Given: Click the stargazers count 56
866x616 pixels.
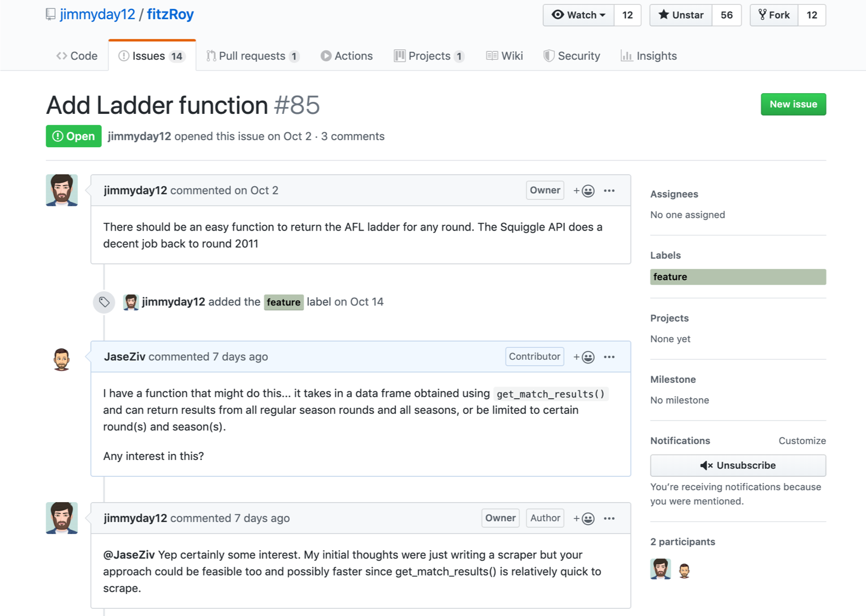Looking at the screenshot, I should [726, 15].
